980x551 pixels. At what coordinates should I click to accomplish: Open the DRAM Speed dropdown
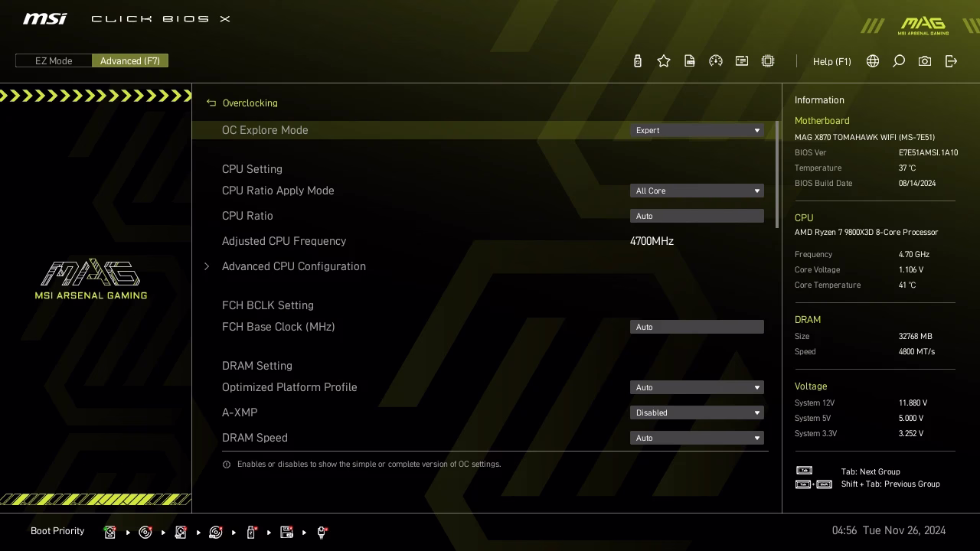point(697,438)
